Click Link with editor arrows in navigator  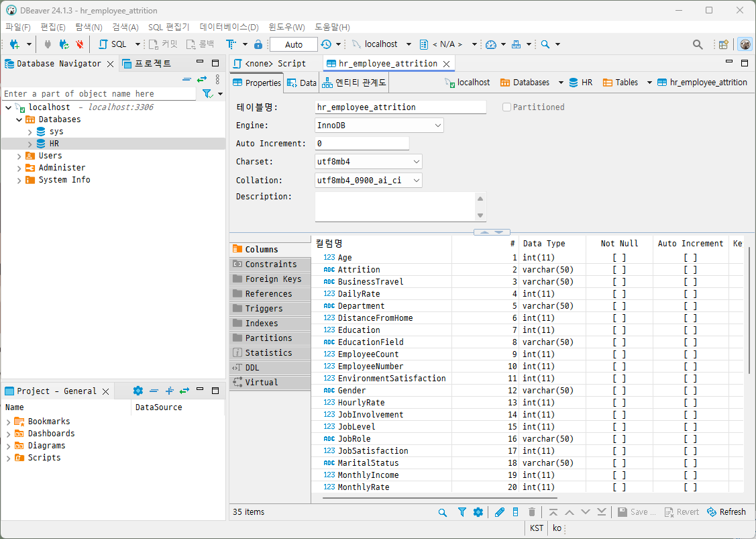tap(201, 79)
